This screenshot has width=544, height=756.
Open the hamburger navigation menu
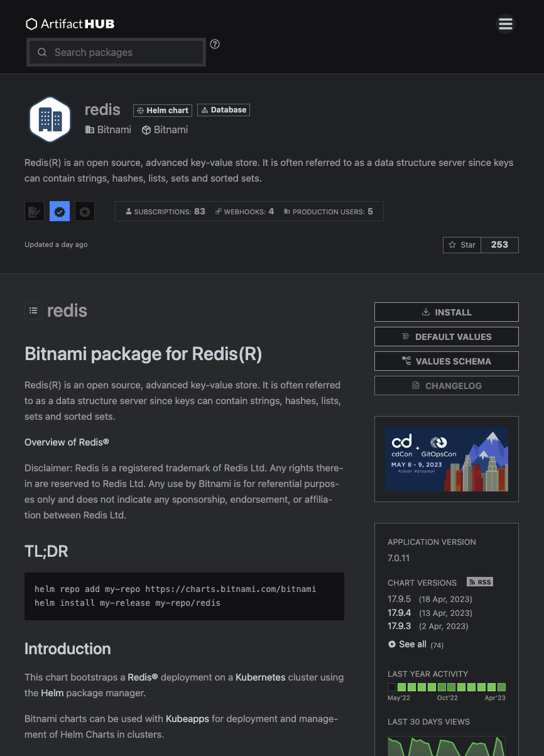coord(506,24)
